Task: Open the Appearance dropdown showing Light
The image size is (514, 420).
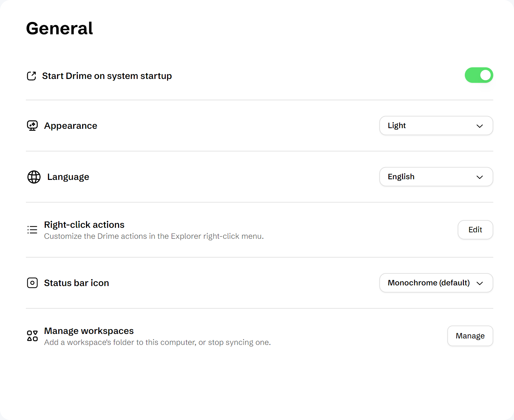Action: [436, 126]
